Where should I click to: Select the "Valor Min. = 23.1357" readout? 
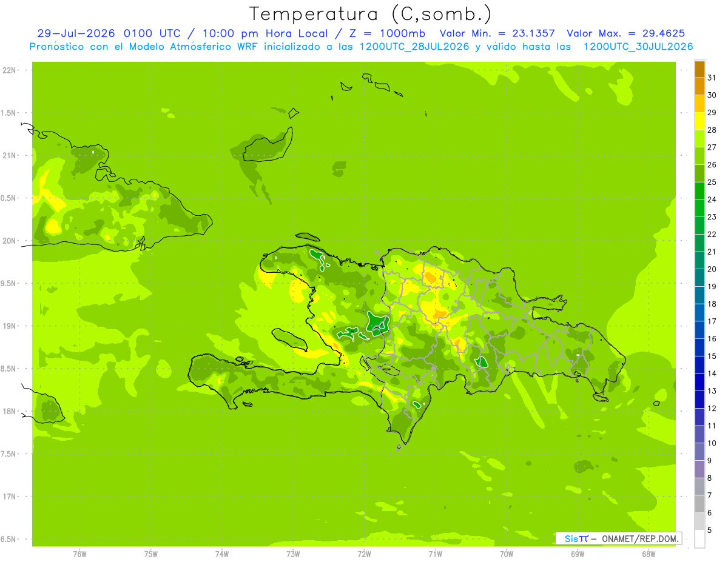[x=497, y=33]
